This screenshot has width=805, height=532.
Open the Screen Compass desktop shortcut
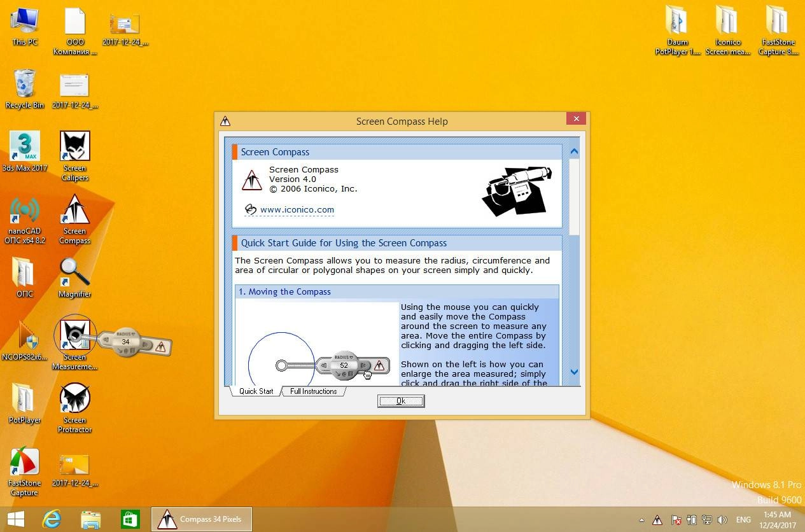[74, 219]
